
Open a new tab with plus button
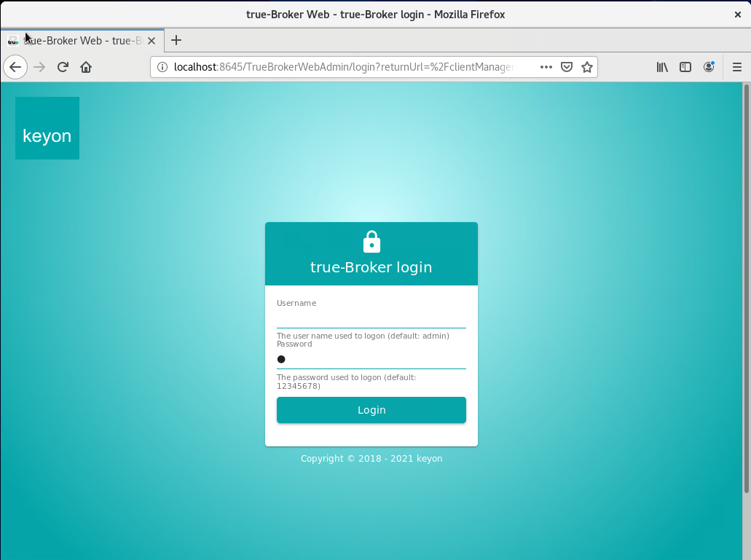[176, 40]
